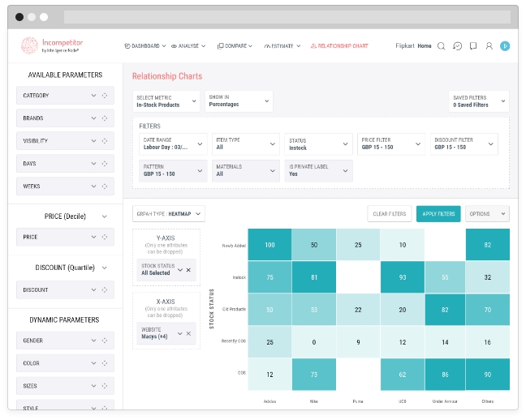Open the Select Metric dropdown

point(166,101)
